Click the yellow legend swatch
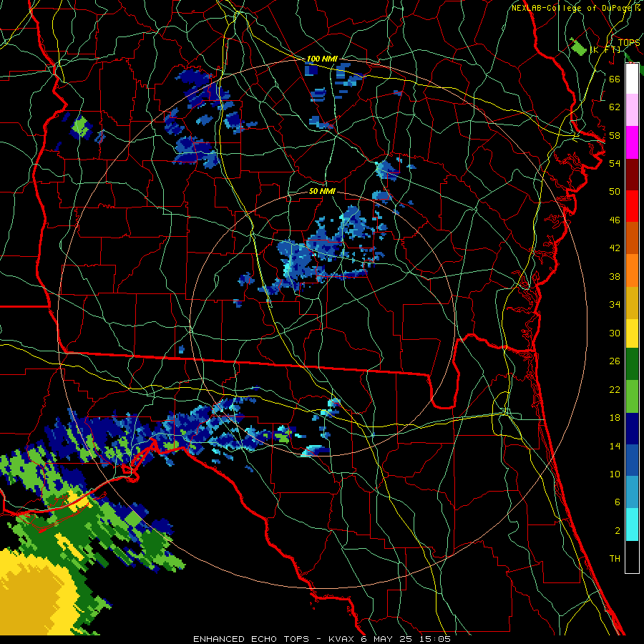The width and height of the screenshot is (644, 644). tap(632, 333)
